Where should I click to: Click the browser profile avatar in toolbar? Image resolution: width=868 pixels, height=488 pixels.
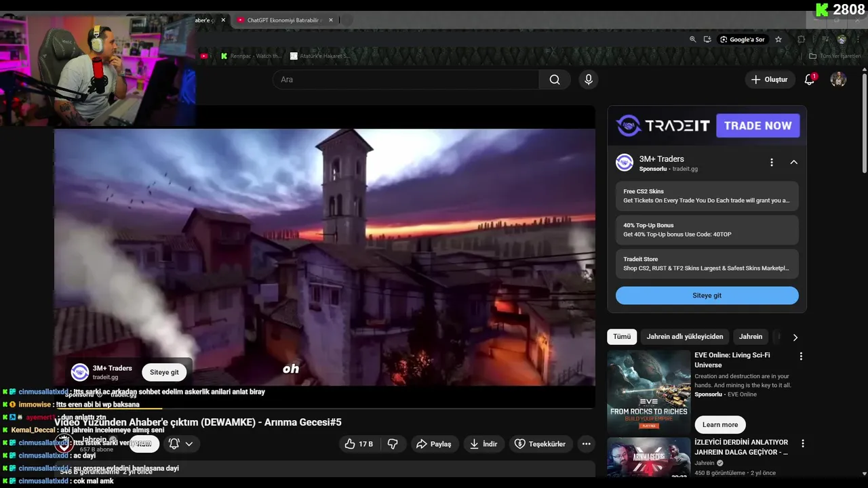pos(842,39)
